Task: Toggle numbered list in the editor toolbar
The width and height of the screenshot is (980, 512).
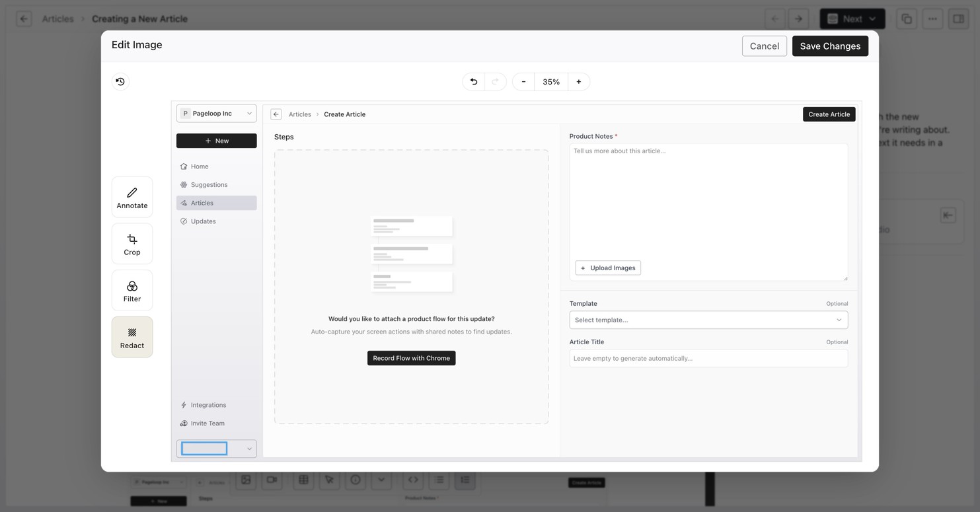Action: 465,480
